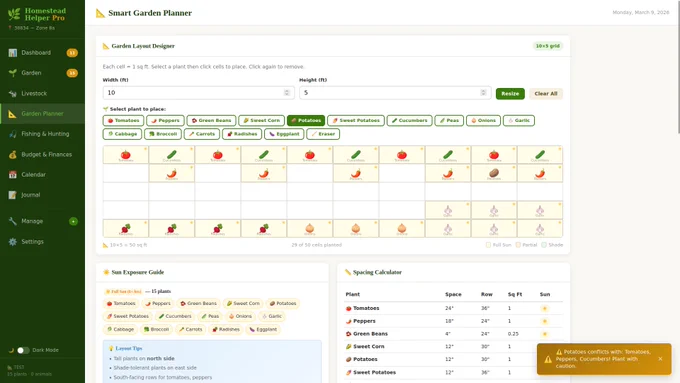
Task: Click the Garden item count badge
Action: point(72,73)
